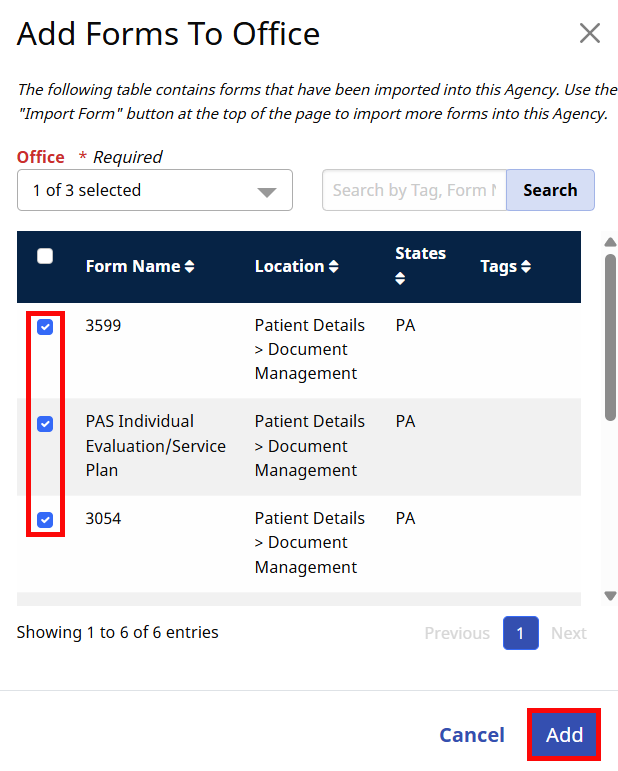The image size is (618, 771).
Task: Close the Add Forms To Office dialog
Action: tap(589, 34)
